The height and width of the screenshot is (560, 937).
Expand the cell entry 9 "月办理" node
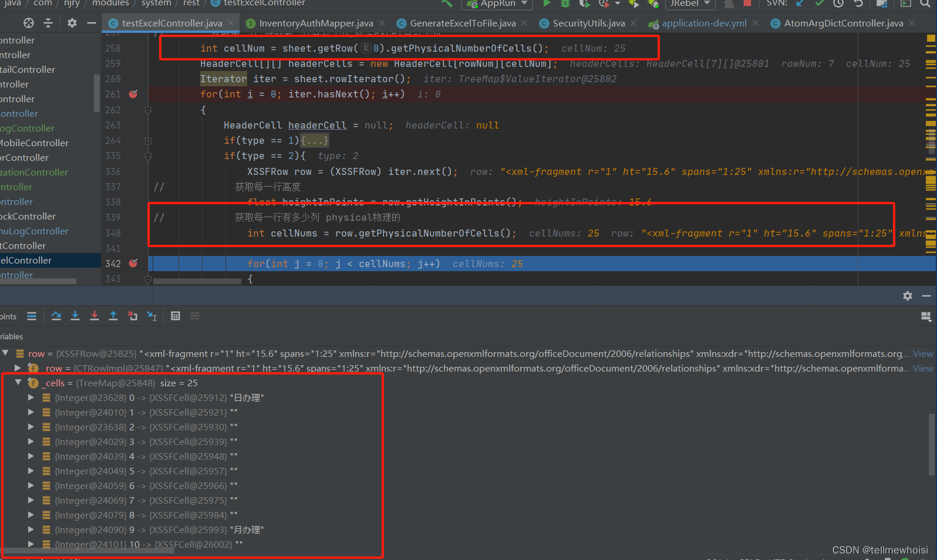point(31,529)
